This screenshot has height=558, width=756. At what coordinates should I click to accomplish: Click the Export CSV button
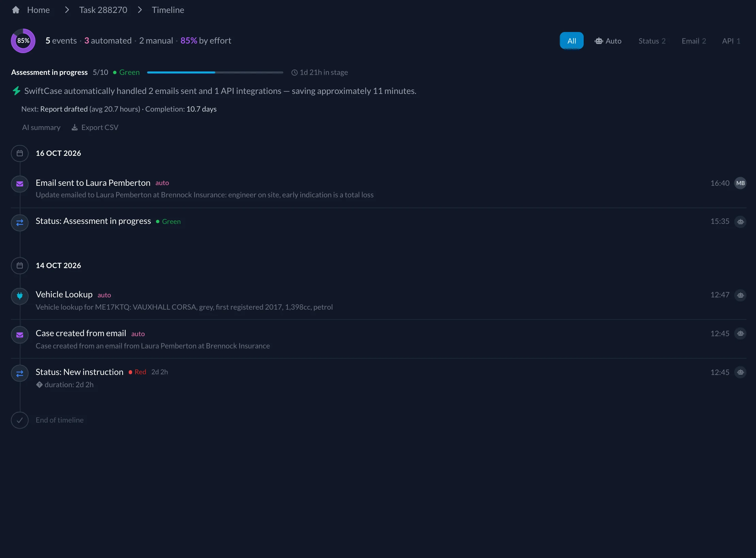(x=95, y=127)
